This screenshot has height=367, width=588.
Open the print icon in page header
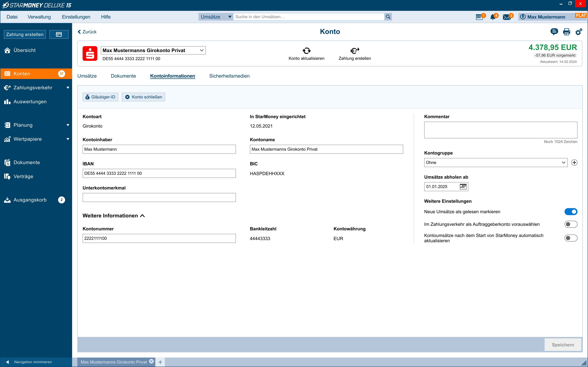click(566, 32)
